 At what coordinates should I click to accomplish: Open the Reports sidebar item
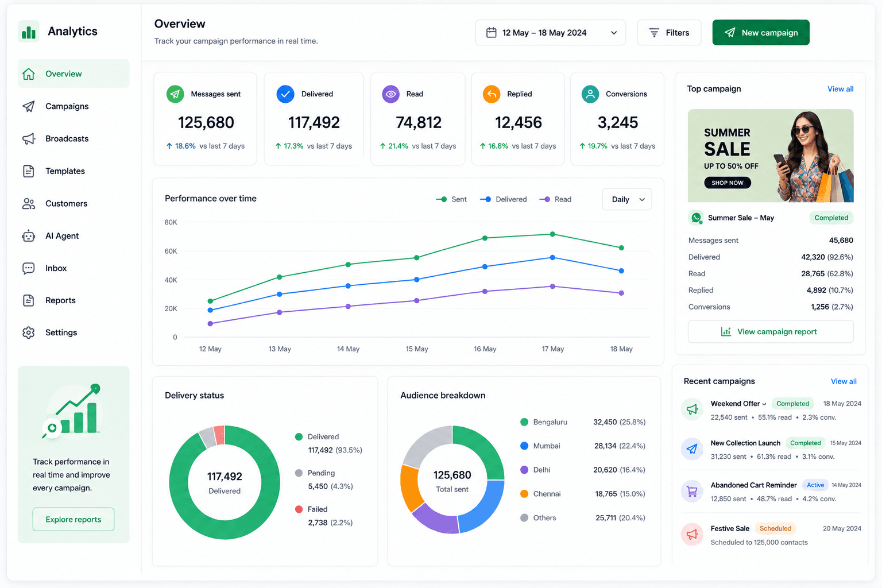73,300
